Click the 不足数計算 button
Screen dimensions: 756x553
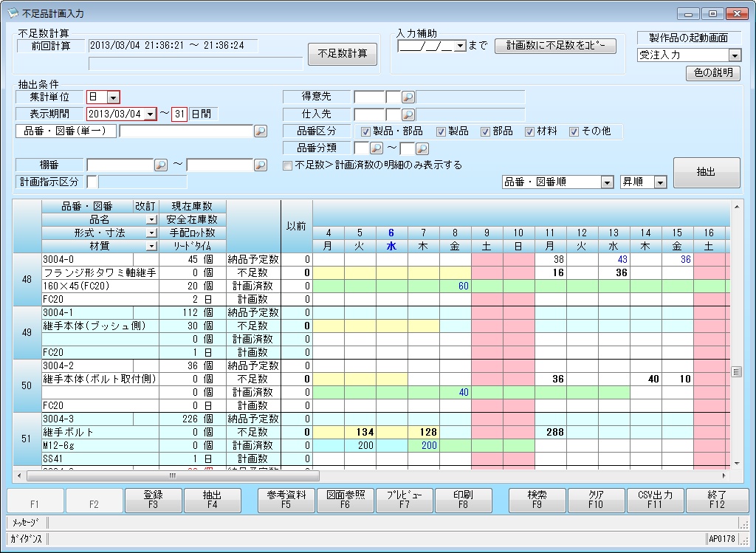coord(342,55)
